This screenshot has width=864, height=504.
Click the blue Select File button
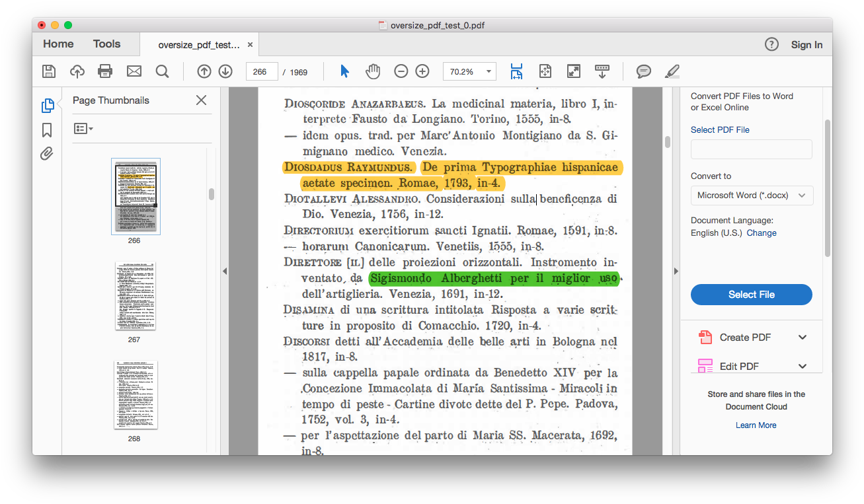(751, 295)
